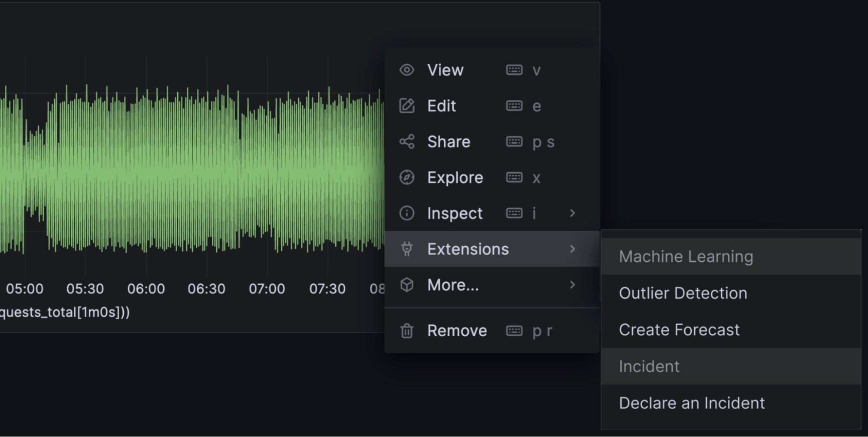The image size is (868, 437).
Task: Click the cube icon beside More
Action: pos(407,285)
